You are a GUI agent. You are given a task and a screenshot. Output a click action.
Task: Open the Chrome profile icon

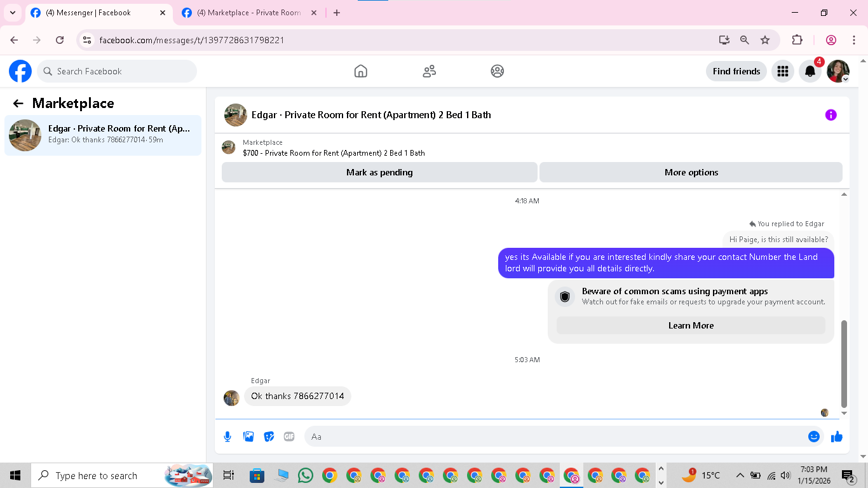pyautogui.click(x=831, y=40)
